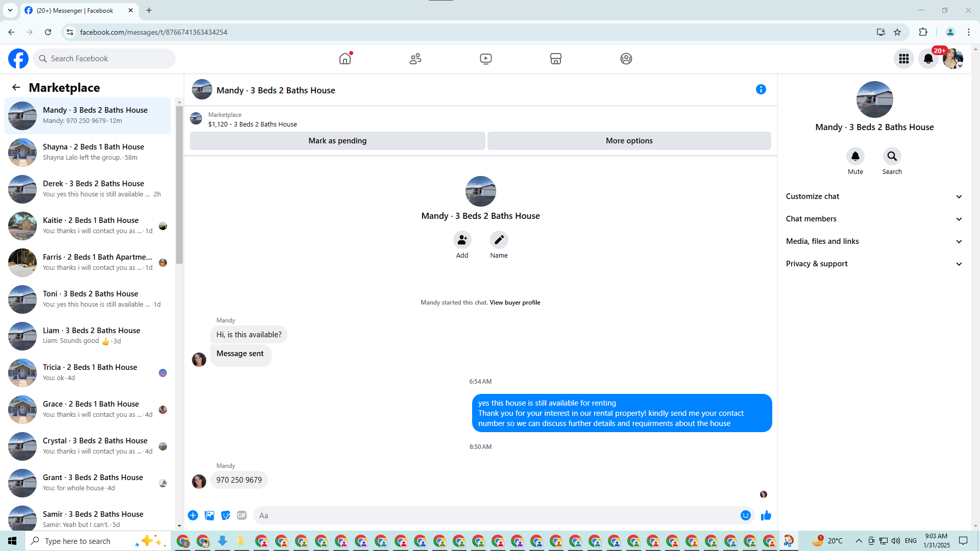Open Windows Start menu
This screenshot has height=551, width=980.
point(12,541)
